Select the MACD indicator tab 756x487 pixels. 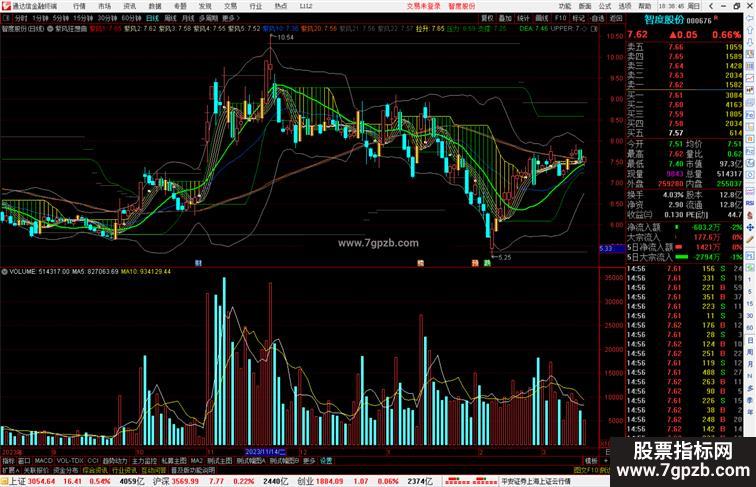(x=43, y=461)
